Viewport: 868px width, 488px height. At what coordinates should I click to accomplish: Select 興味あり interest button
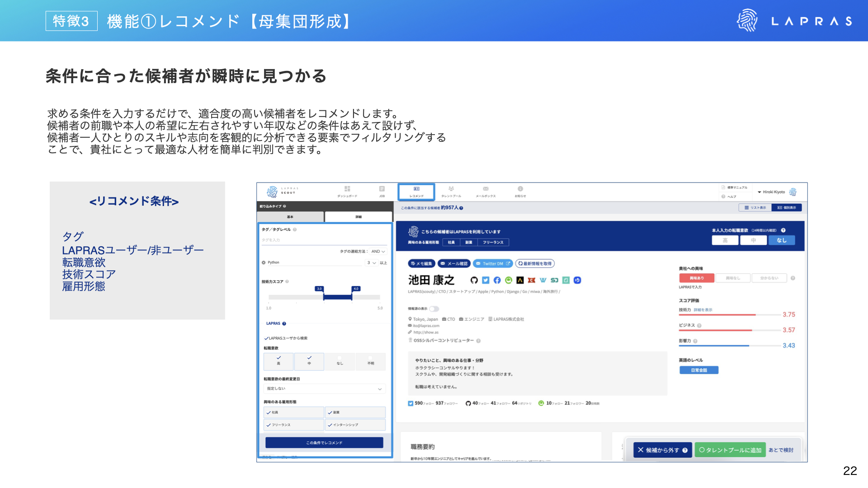pyautogui.click(x=697, y=278)
